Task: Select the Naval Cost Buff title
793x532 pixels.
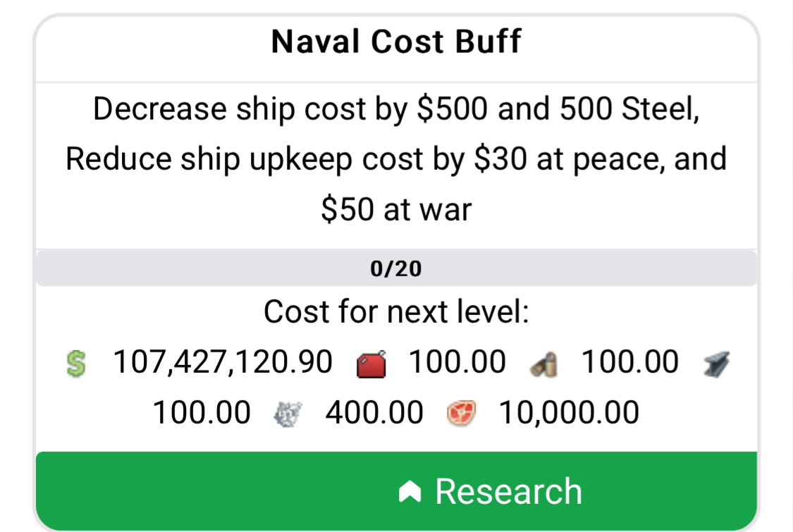Action: pos(396,41)
